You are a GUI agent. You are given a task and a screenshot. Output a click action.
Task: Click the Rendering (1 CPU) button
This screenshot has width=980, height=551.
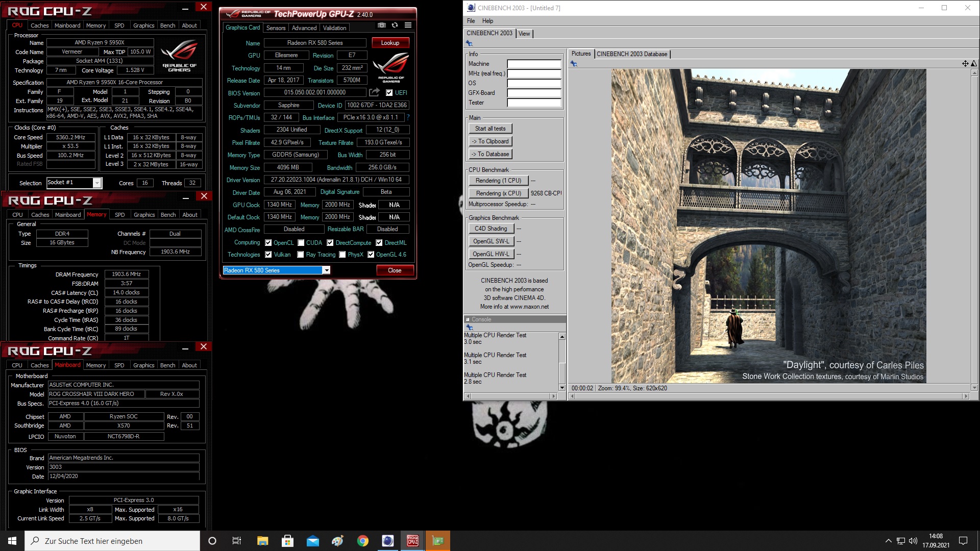pos(498,181)
